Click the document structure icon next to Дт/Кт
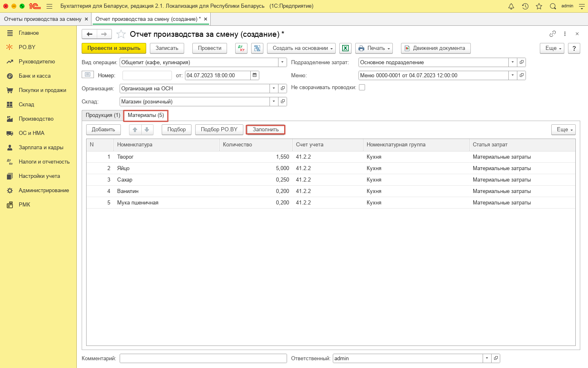This screenshot has width=588, height=368. click(257, 48)
